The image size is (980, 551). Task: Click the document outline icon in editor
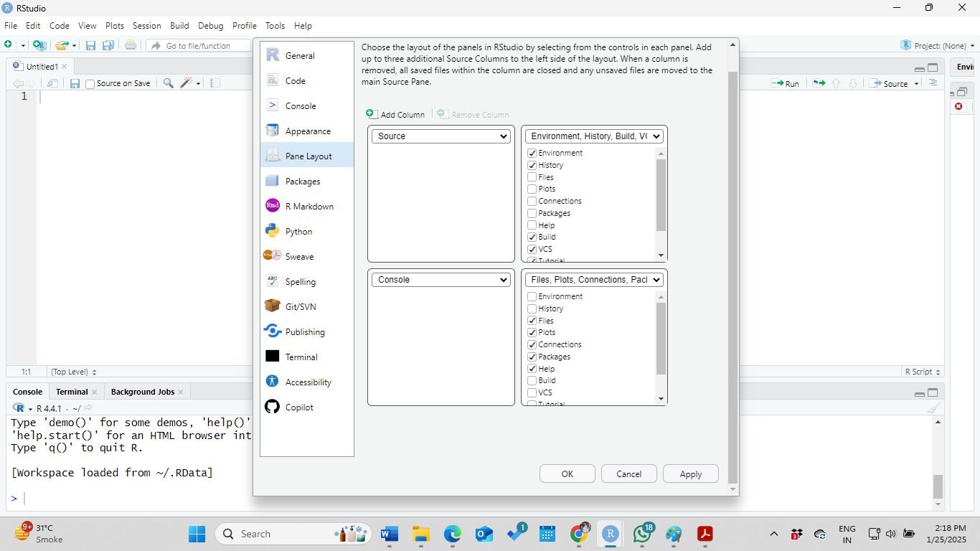933,83
